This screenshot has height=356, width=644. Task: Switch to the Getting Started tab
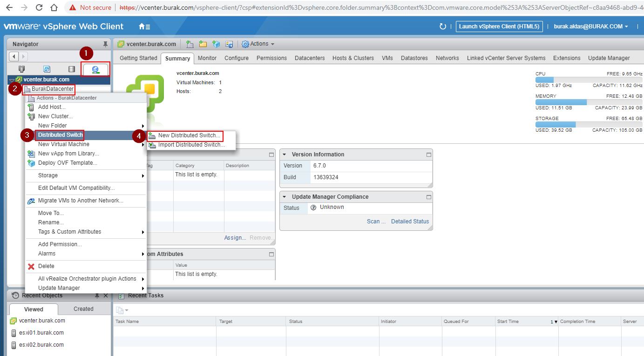(138, 58)
